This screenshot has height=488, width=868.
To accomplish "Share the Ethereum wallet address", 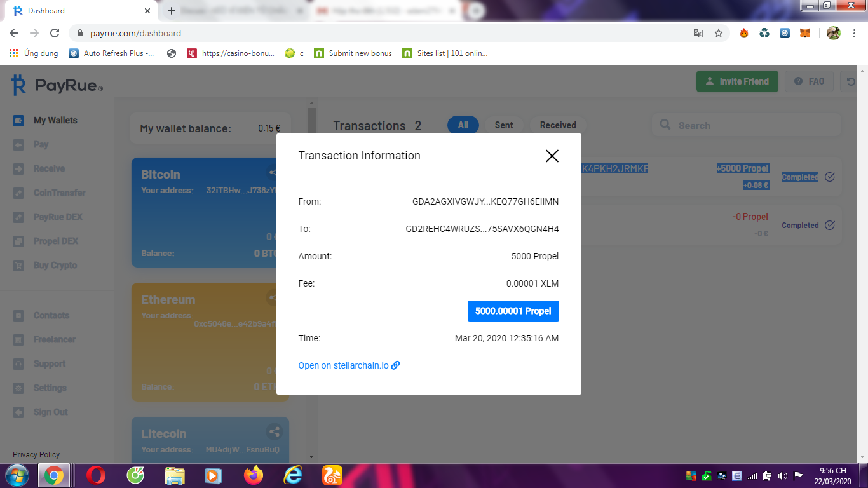I will (273, 297).
